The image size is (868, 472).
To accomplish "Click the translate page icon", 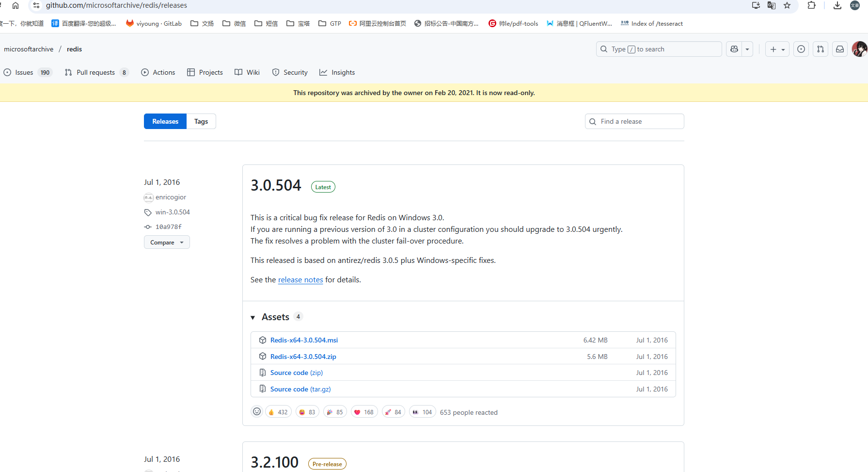I will point(772,5).
